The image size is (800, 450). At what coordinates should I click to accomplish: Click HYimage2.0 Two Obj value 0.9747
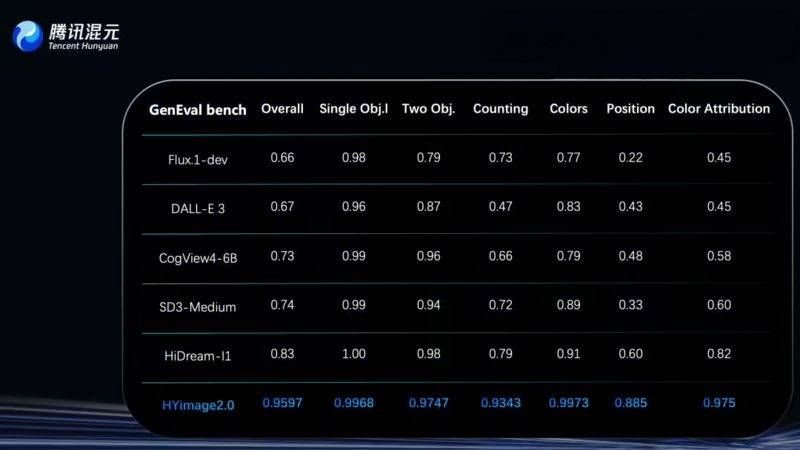click(428, 403)
